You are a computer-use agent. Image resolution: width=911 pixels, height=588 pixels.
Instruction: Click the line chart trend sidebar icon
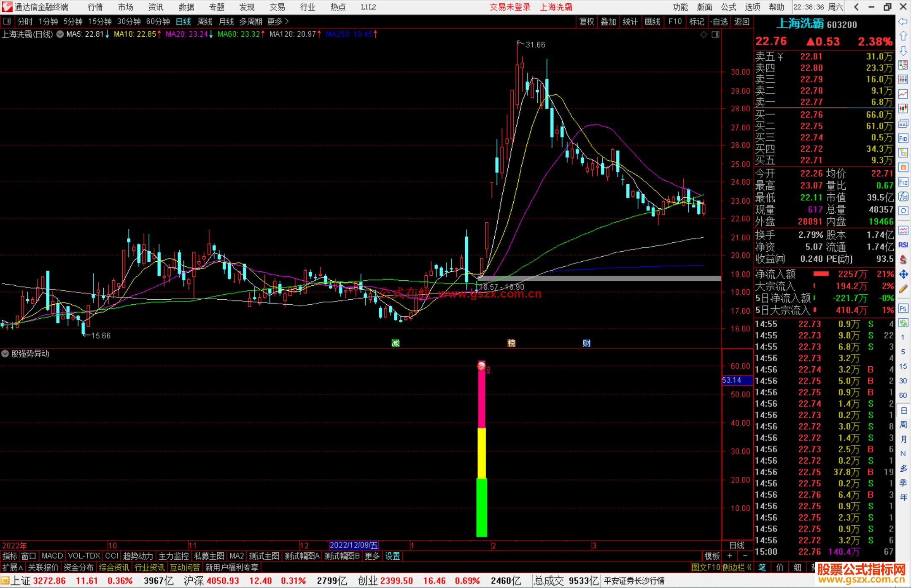click(903, 94)
